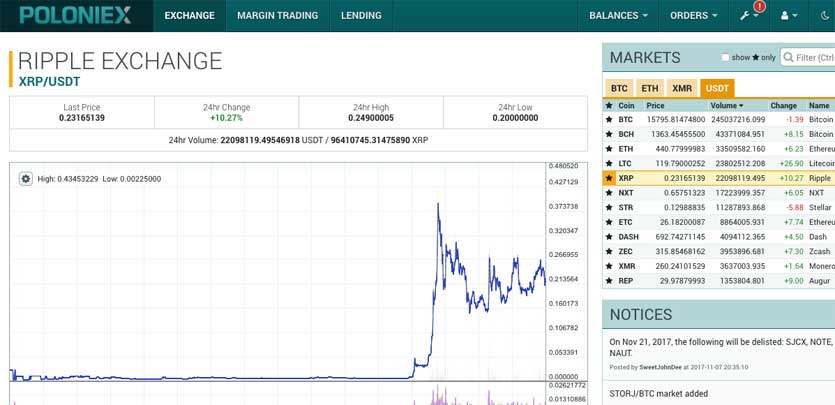Sort markets by Volume column
The image size is (835, 405).
[725, 105]
